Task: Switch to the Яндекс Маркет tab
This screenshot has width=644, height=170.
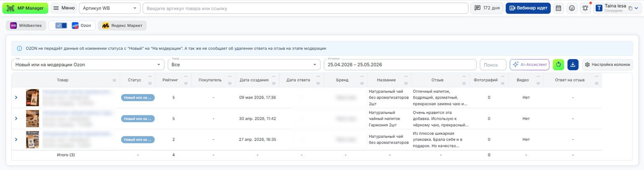Action: (122, 26)
